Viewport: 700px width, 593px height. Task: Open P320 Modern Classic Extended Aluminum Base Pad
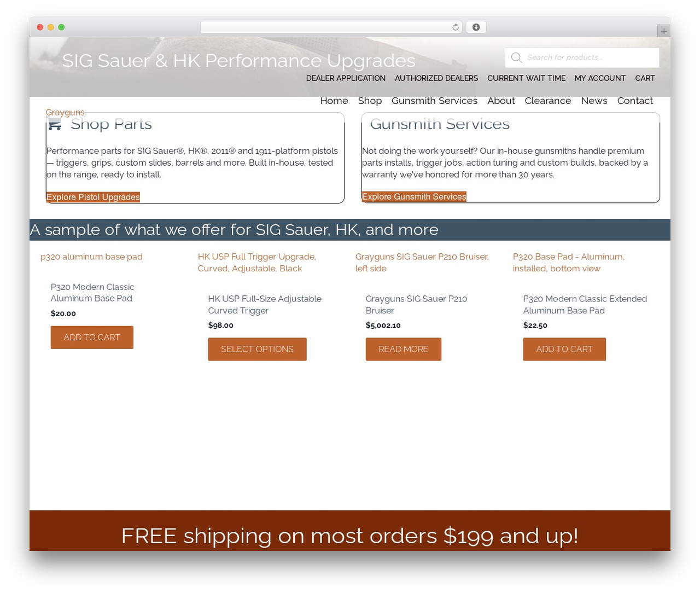[585, 305]
